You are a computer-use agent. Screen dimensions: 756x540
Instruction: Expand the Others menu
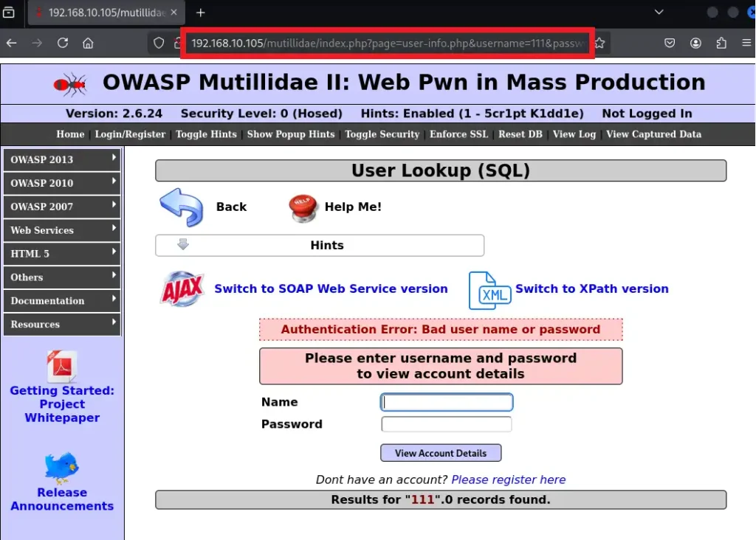tap(62, 277)
